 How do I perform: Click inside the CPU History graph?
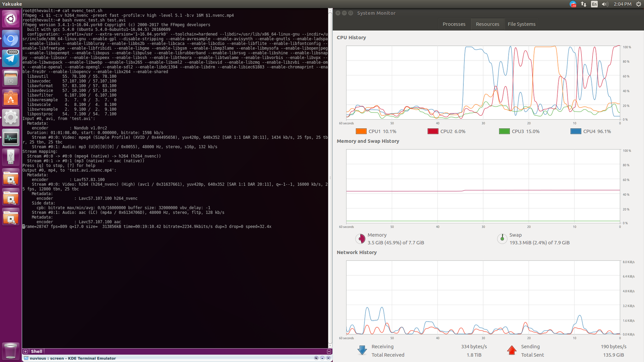click(483, 82)
